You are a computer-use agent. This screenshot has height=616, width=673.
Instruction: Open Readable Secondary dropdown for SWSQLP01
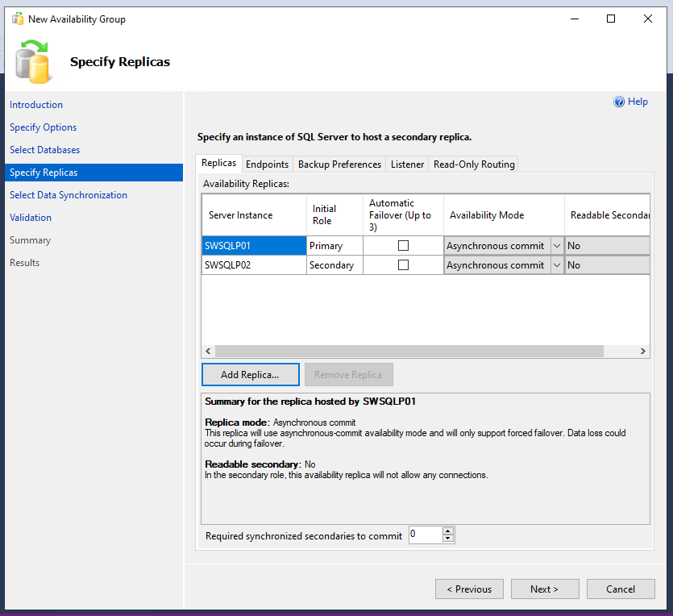point(607,246)
